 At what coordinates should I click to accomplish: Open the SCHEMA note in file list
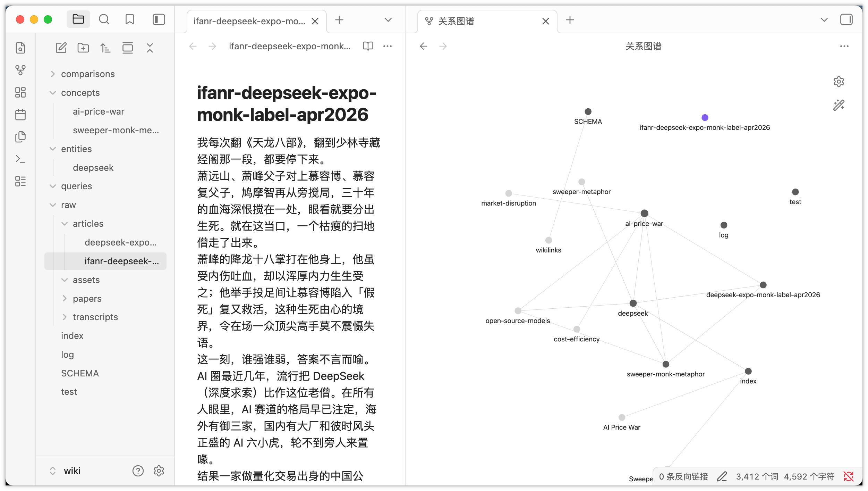80,373
